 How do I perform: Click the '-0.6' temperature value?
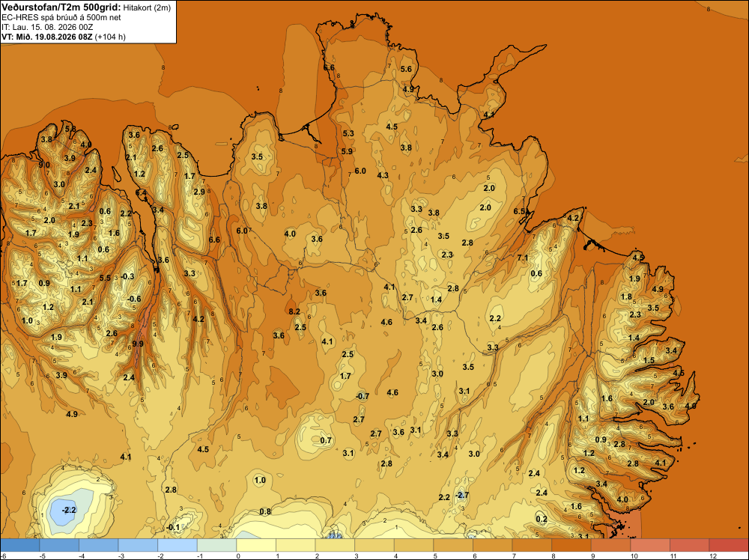[x=134, y=299]
